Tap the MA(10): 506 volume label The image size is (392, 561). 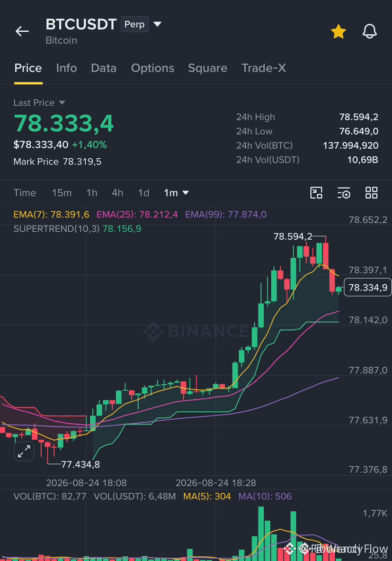(265, 496)
